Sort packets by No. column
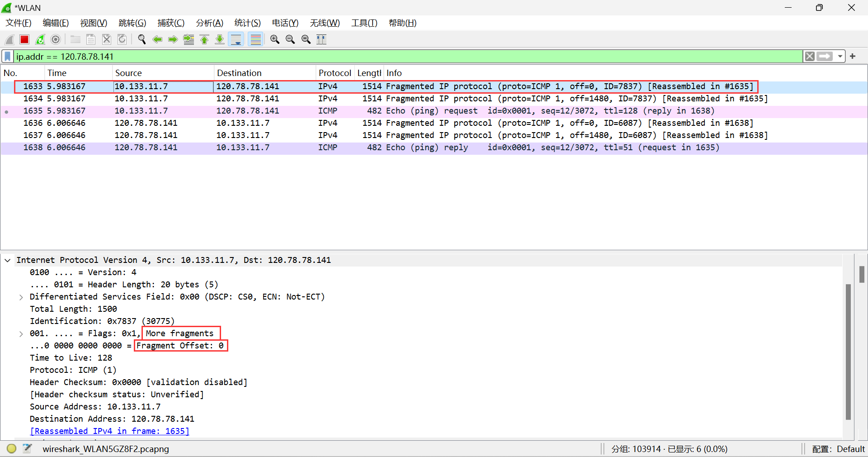The height and width of the screenshot is (457, 868). pos(23,73)
